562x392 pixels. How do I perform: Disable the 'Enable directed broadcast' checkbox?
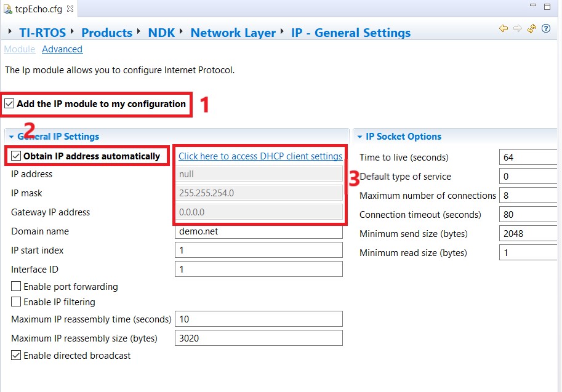[16, 356]
